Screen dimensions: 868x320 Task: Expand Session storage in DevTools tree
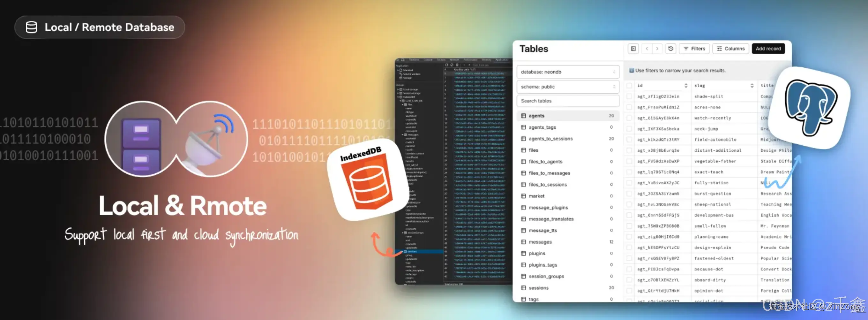[x=398, y=93]
